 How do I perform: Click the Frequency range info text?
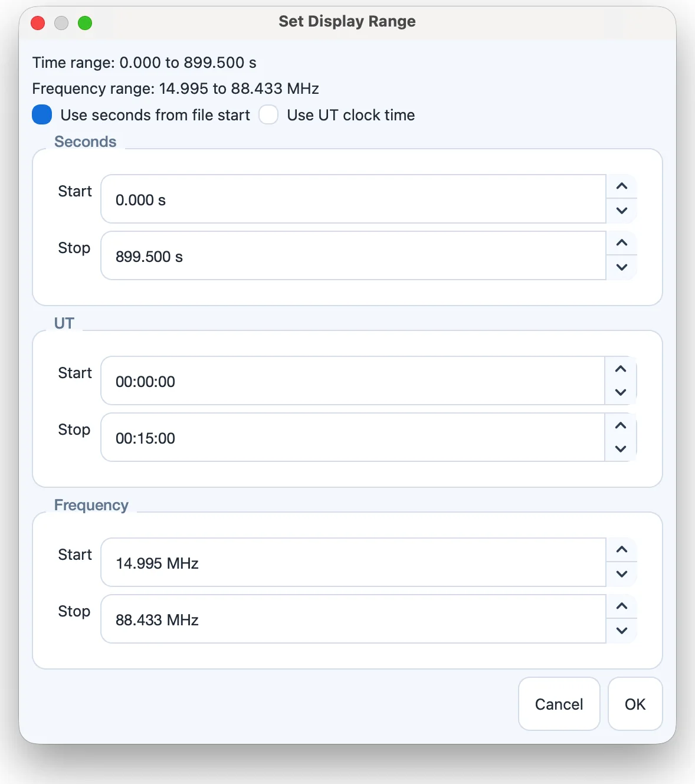point(176,88)
